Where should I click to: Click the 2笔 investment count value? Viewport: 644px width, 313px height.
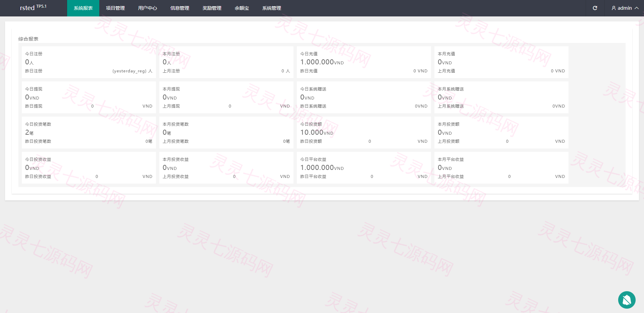coord(30,132)
